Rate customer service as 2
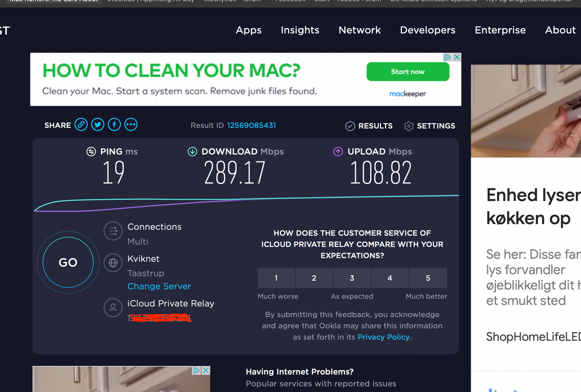 tap(314, 278)
